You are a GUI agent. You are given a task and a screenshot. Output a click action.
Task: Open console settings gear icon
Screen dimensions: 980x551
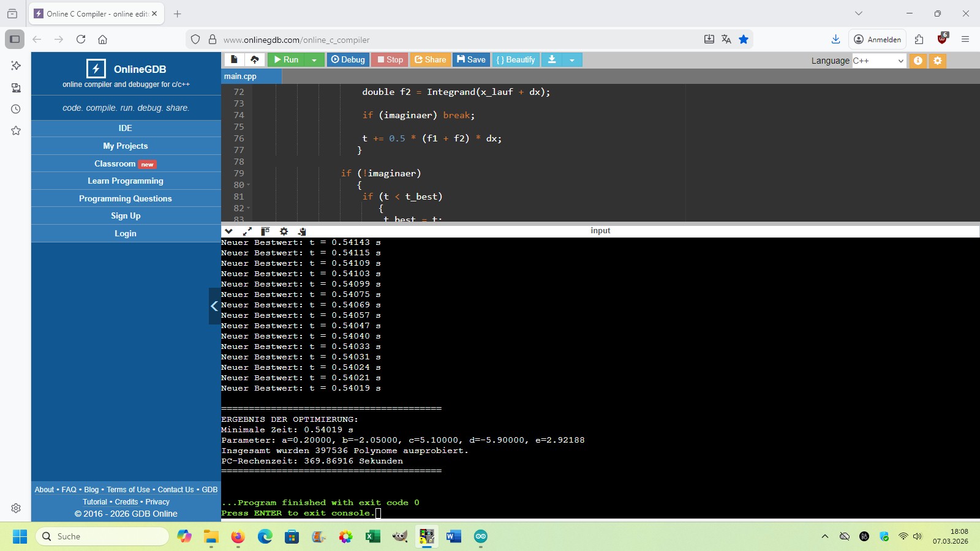tap(284, 231)
